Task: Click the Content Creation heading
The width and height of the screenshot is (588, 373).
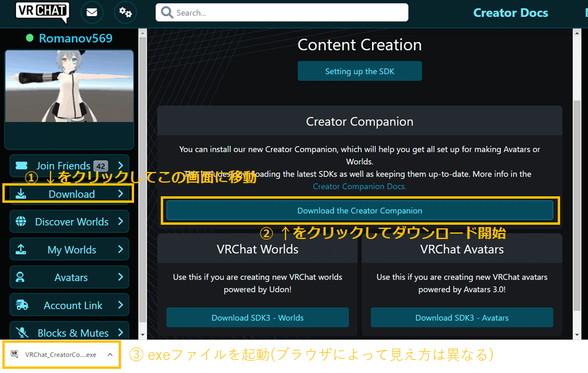Action: pyautogui.click(x=360, y=45)
